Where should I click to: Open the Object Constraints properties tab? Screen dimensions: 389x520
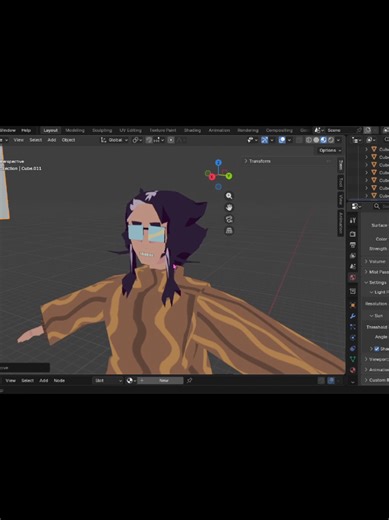[x=353, y=348]
